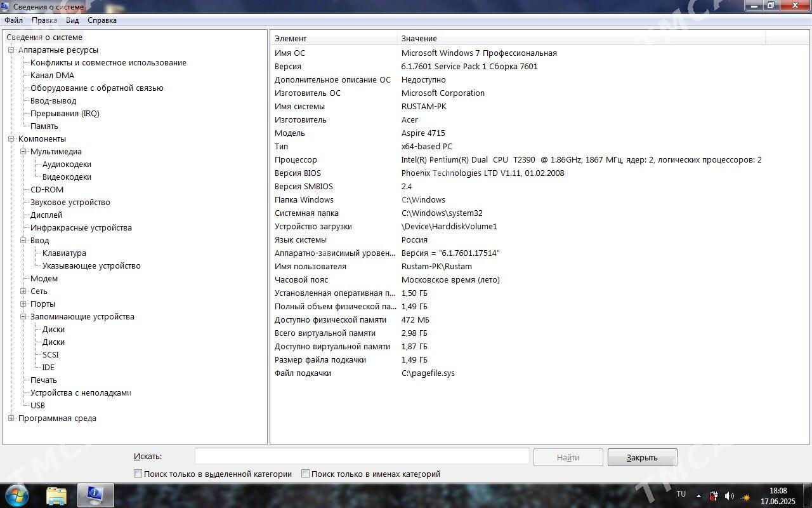Collapse the Мультимедиа branch

[23, 152]
